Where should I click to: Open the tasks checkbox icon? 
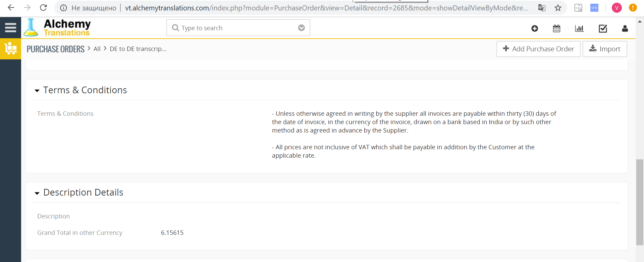tap(603, 29)
